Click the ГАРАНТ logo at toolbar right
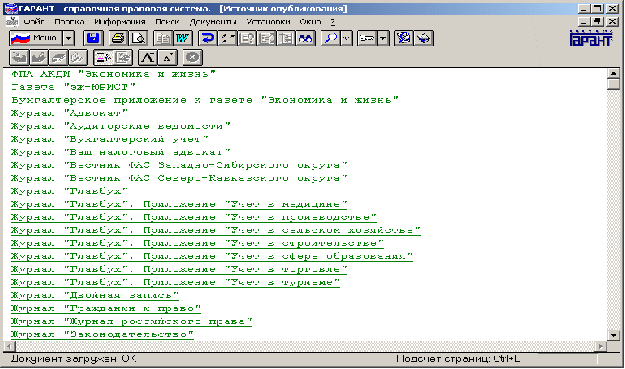 pos(591,39)
